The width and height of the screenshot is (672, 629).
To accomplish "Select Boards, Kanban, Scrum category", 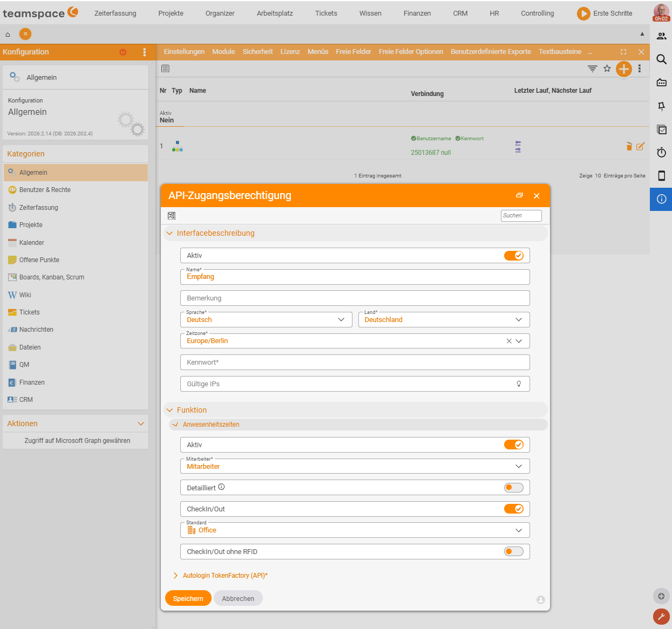I will pos(76,277).
